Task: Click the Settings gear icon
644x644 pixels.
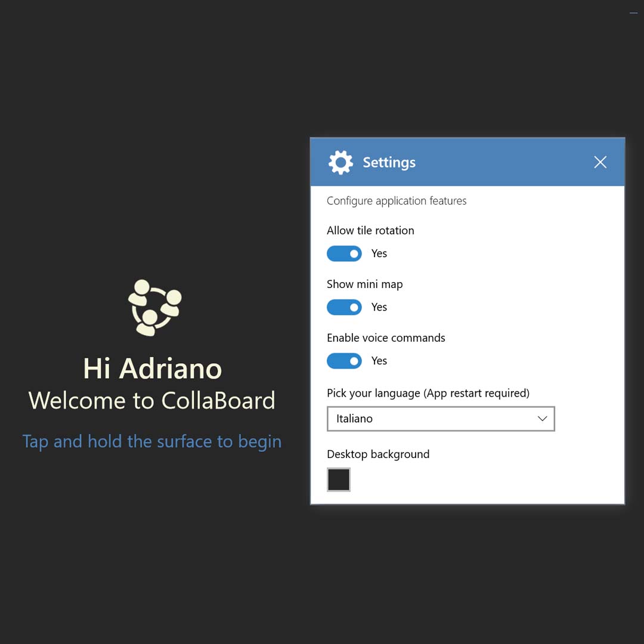Action: coord(340,162)
